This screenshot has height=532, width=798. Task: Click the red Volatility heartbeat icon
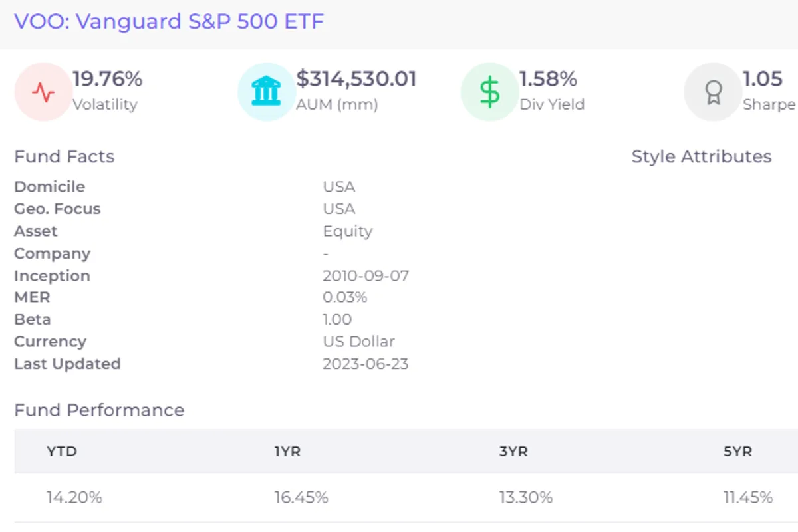tap(43, 92)
